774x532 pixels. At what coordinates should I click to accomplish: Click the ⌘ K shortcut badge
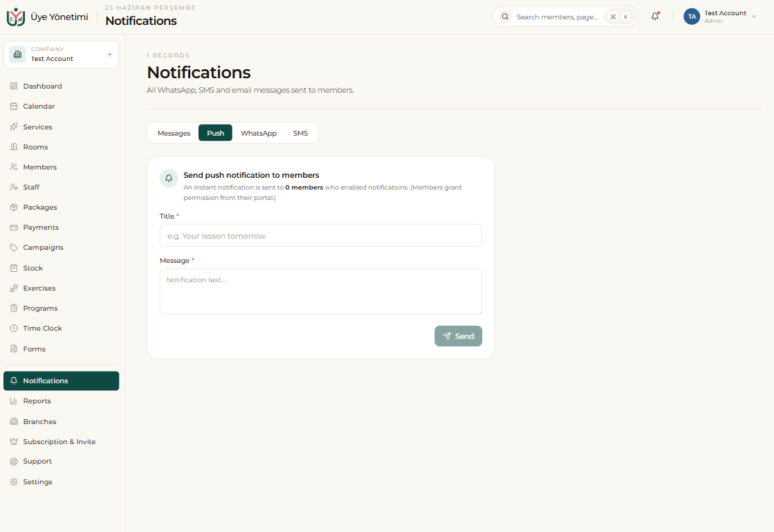pos(619,17)
